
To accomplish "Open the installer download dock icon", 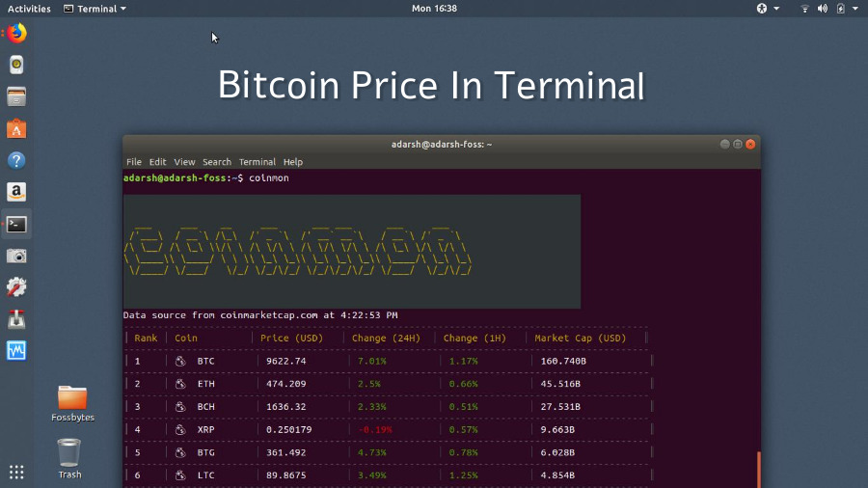I will click(x=16, y=319).
